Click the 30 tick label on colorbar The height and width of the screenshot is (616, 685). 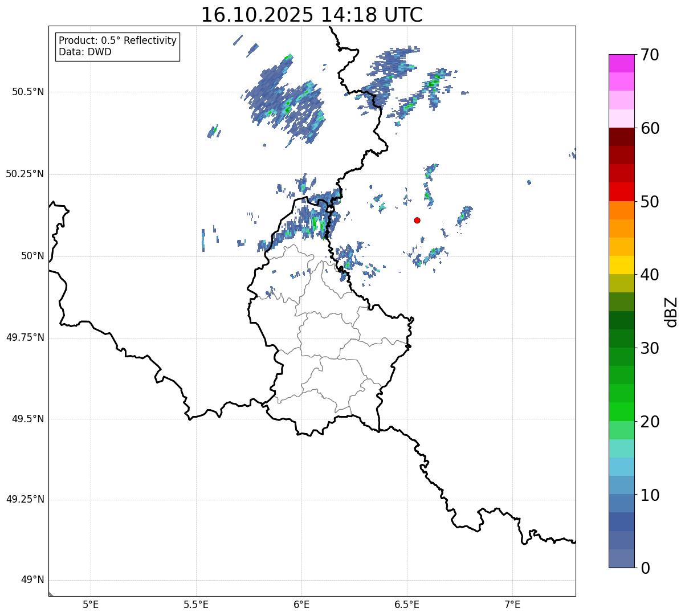coord(650,348)
